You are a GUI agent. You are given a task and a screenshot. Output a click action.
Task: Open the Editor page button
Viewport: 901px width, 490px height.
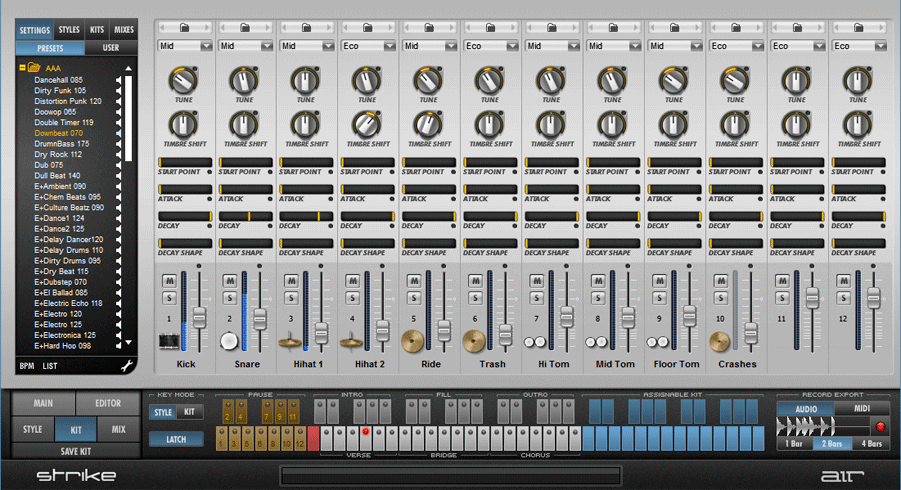click(x=107, y=404)
